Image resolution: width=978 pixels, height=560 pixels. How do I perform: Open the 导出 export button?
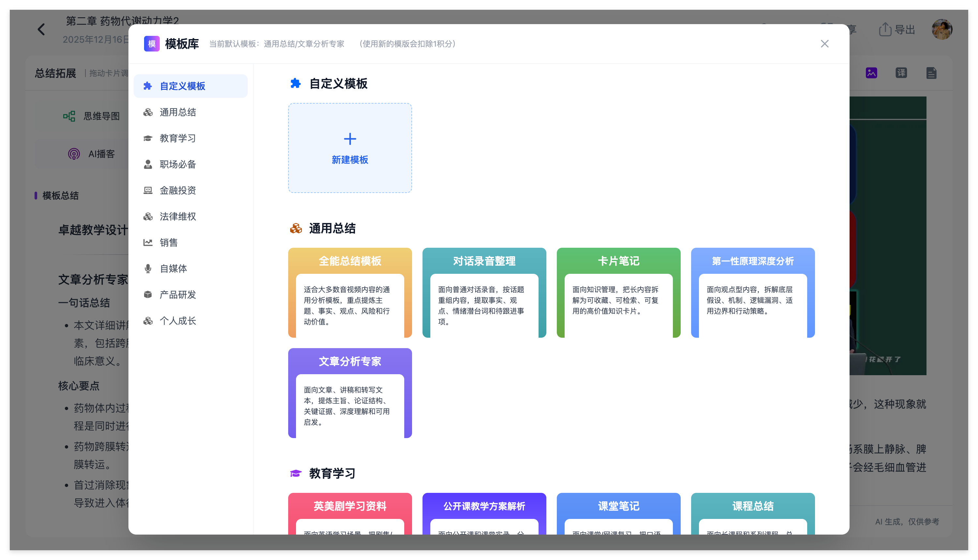pos(896,30)
